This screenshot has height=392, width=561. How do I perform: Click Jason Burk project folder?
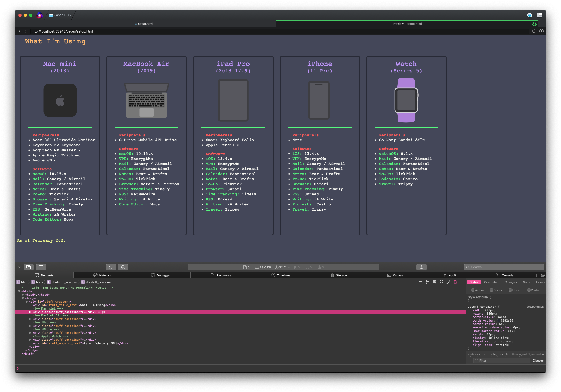[60, 15]
